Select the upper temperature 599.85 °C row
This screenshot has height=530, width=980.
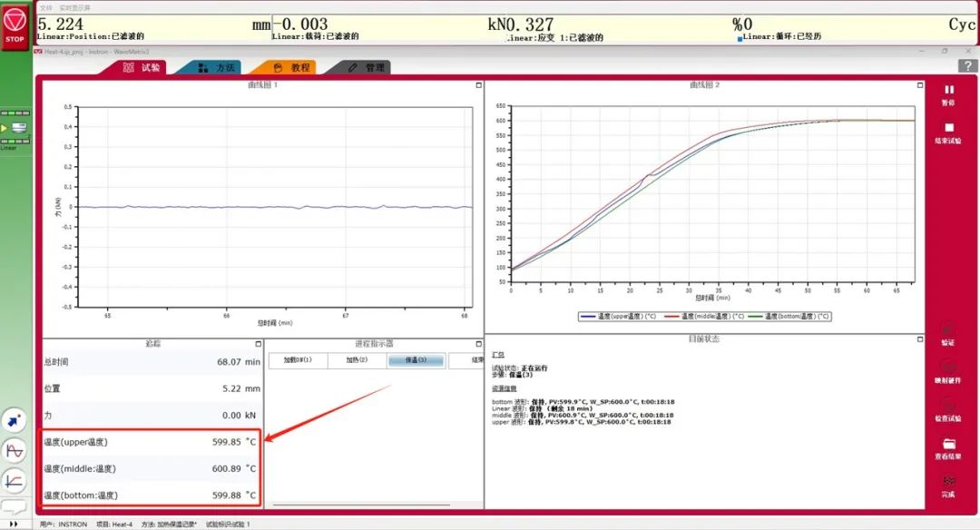coord(152,442)
